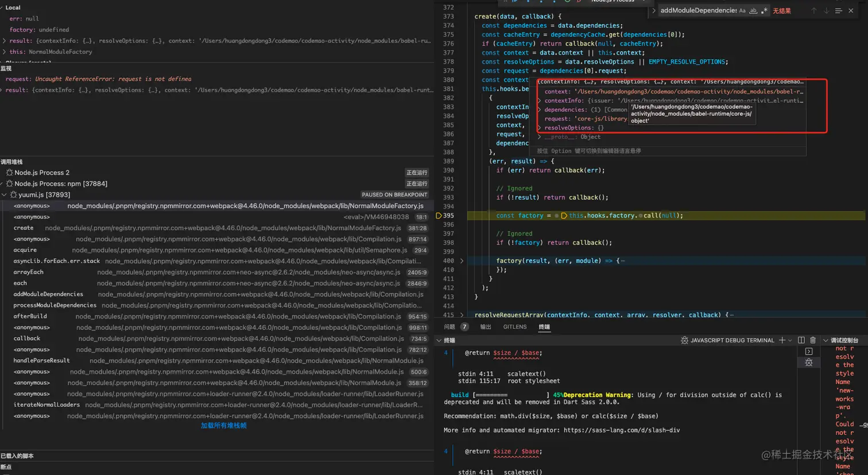Expand result variable under Local scope
Image resolution: width=868 pixels, height=475 pixels.
click(x=4, y=41)
